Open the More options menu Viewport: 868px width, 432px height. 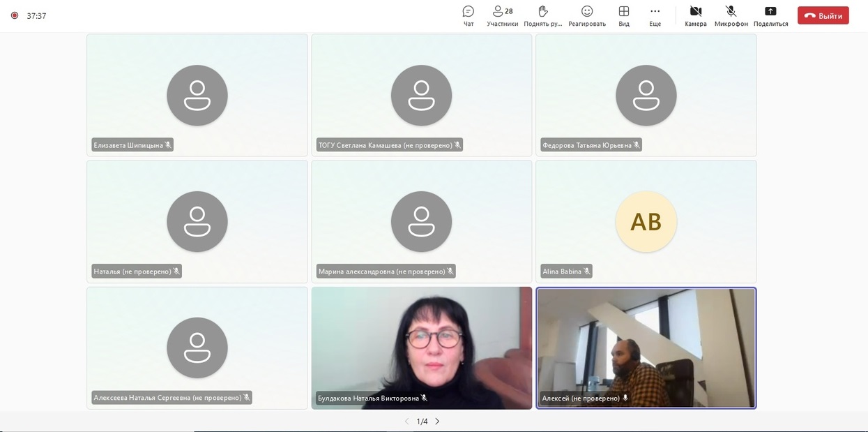coord(655,16)
